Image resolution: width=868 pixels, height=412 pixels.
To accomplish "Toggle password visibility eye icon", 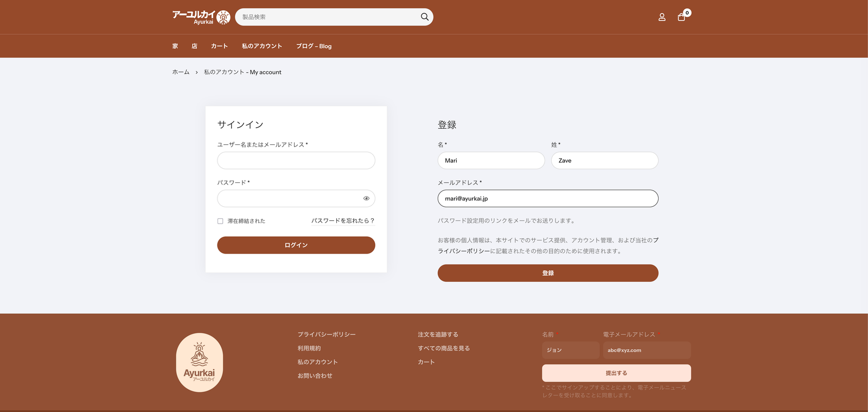I will 366,199.
